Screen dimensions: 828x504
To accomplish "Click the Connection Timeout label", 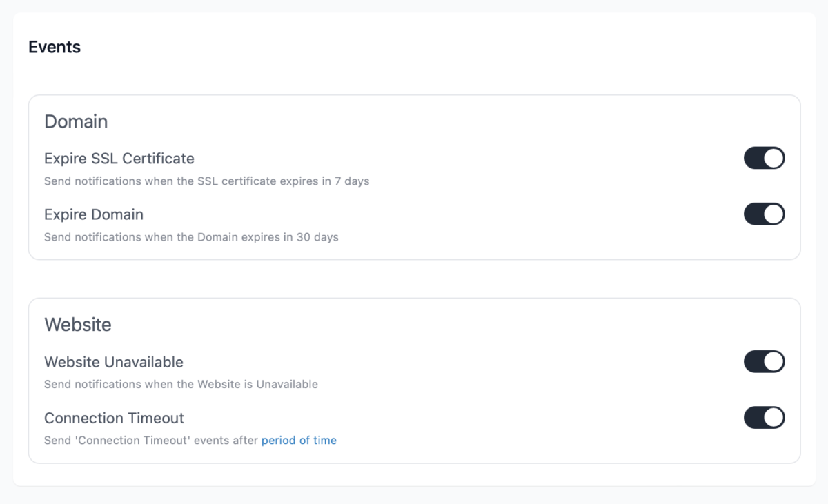I will tap(114, 418).
